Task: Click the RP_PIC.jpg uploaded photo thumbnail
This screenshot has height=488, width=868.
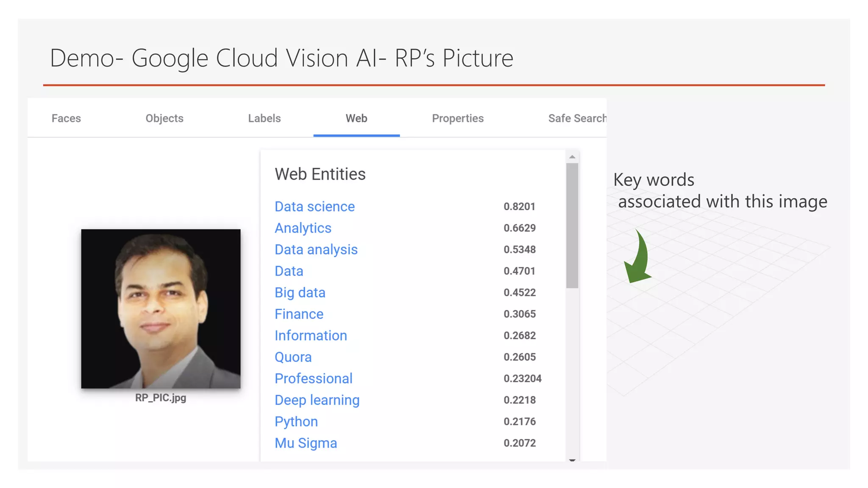Action: click(161, 309)
